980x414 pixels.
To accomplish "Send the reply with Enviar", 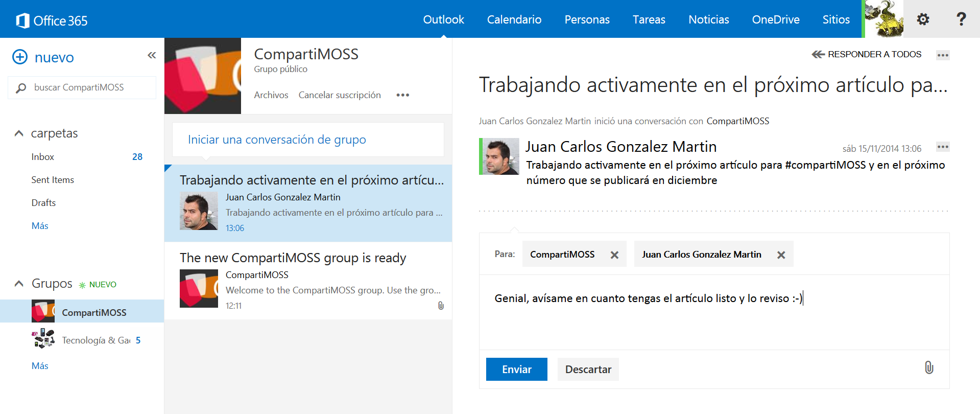I will coord(517,369).
